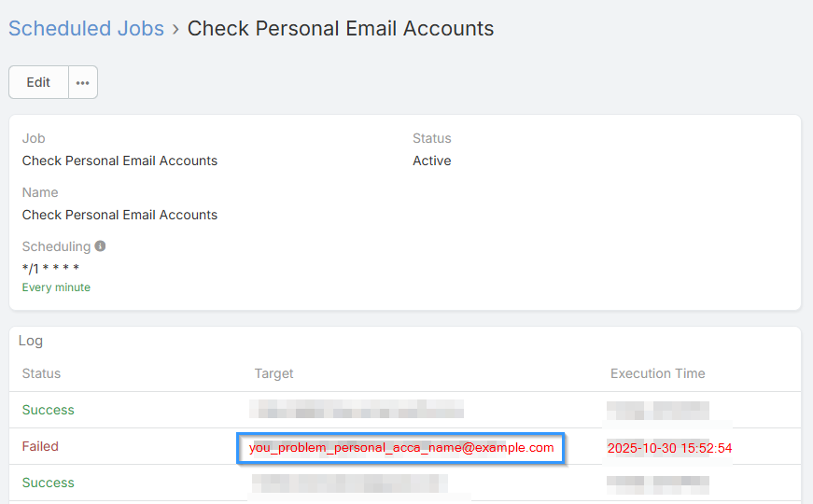813x504 pixels.
Task: Open the Scheduled Jobs breadcrumb link
Action: coord(86,28)
